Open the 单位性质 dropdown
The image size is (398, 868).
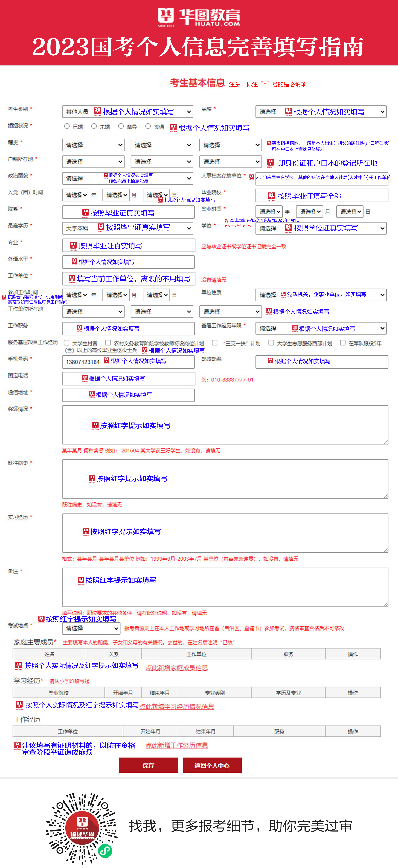321,295
